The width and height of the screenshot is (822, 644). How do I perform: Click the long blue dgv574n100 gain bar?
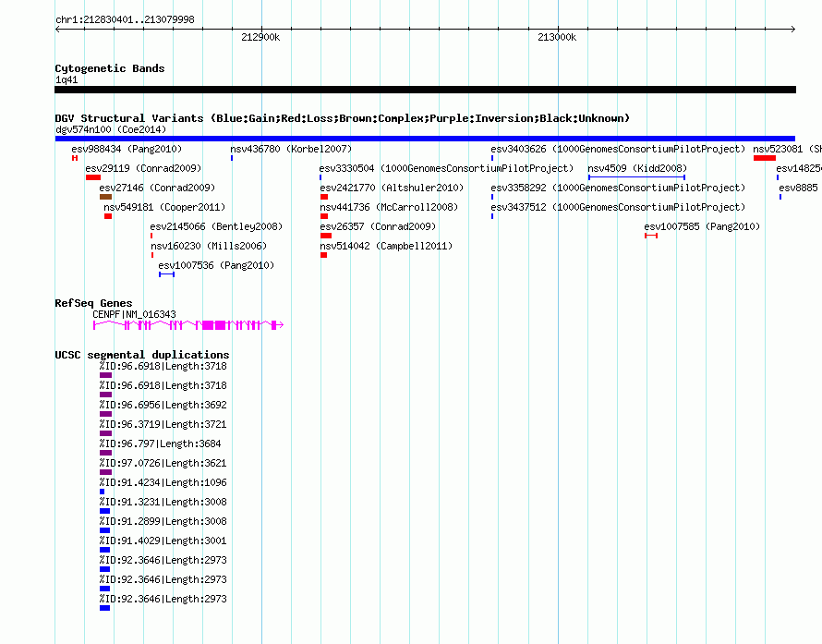425,139
